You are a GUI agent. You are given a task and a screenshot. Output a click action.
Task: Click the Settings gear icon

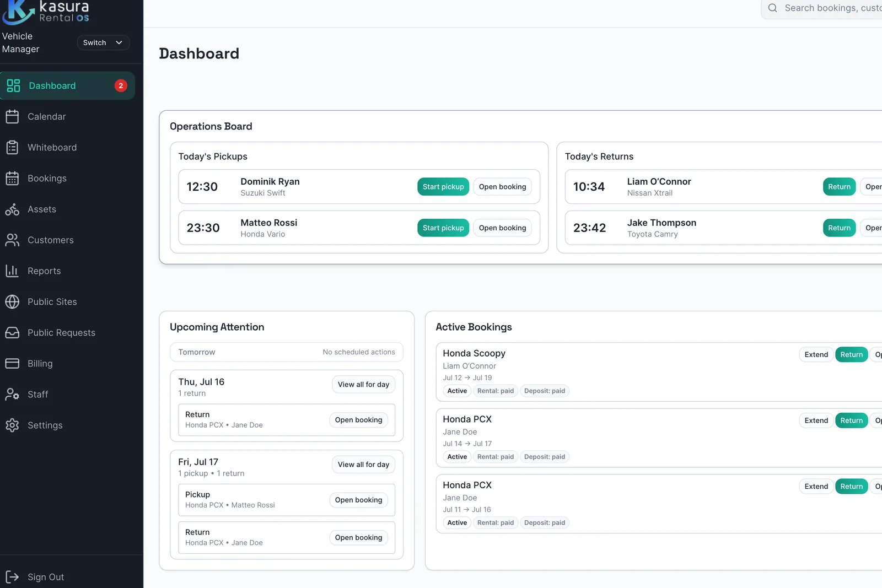[x=12, y=425]
